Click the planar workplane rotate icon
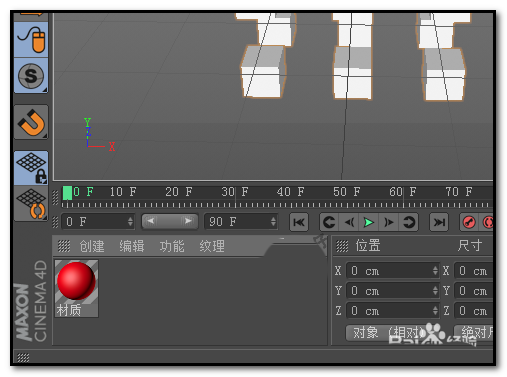 (x=31, y=204)
